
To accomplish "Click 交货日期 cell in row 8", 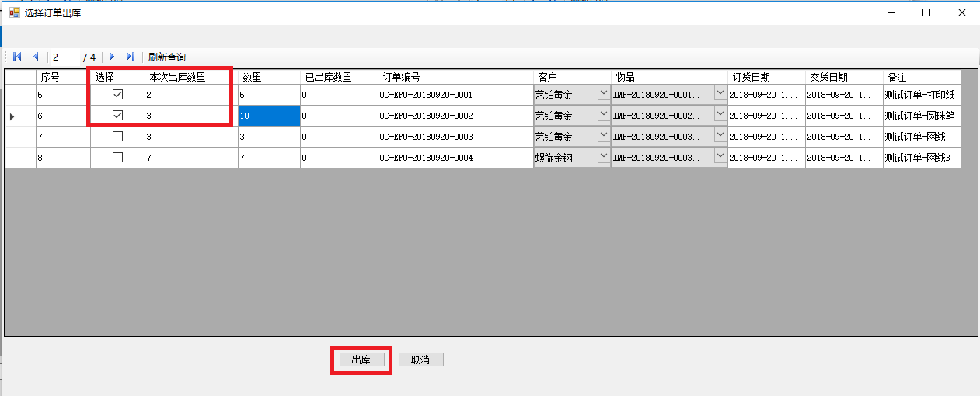I will click(x=844, y=158).
